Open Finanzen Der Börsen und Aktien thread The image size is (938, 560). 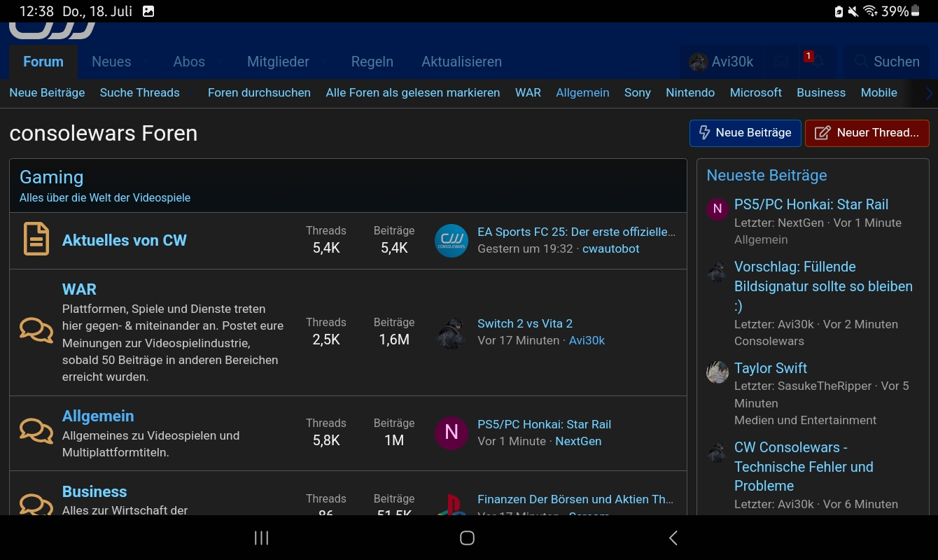tap(575, 499)
